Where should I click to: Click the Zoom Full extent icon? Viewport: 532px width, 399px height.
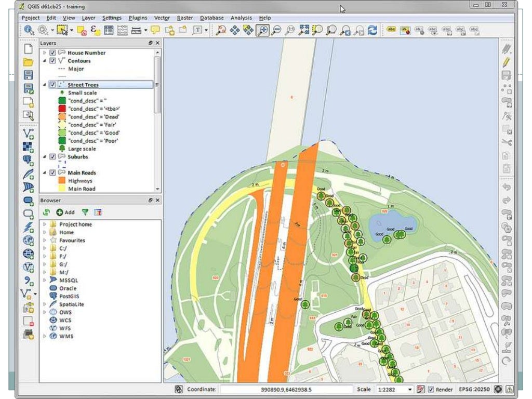(x=303, y=31)
